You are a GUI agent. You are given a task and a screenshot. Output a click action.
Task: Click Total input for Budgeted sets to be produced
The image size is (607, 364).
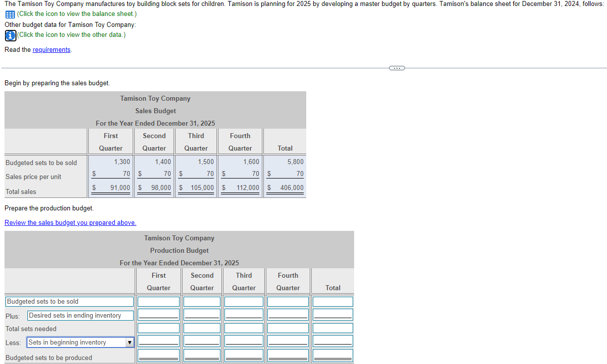pos(333,355)
